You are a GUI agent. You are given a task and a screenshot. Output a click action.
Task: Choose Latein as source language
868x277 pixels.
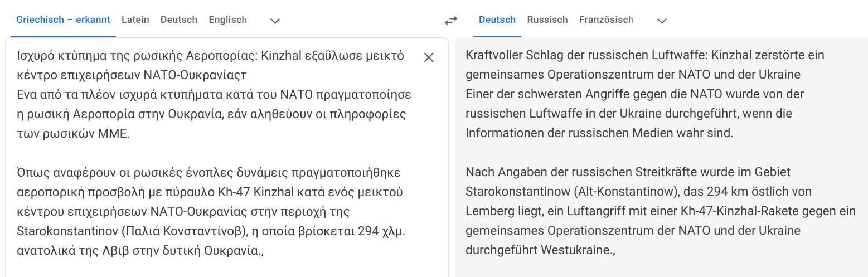click(135, 20)
